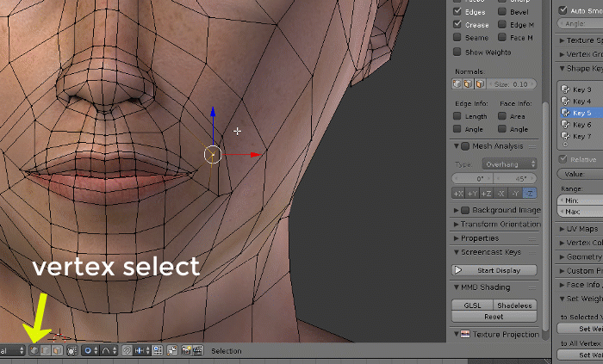Screen dimensions: 603x364
Task: Open proportional editing mode selector
Action: (x=90, y=350)
